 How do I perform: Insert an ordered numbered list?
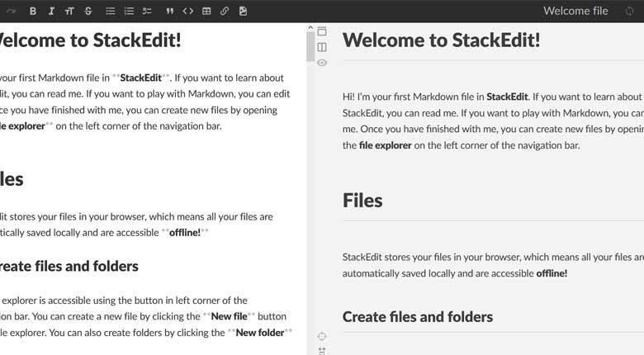click(129, 11)
